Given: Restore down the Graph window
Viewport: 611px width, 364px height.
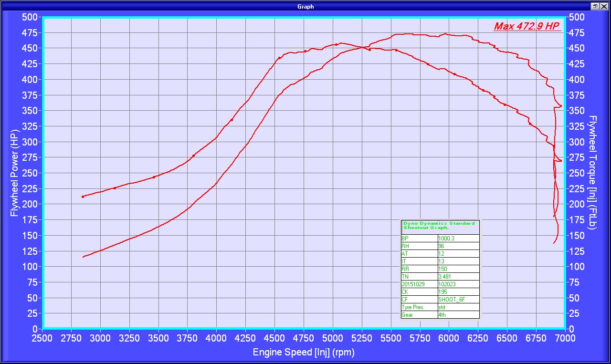Looking at the screenshot, I should 596,6.
